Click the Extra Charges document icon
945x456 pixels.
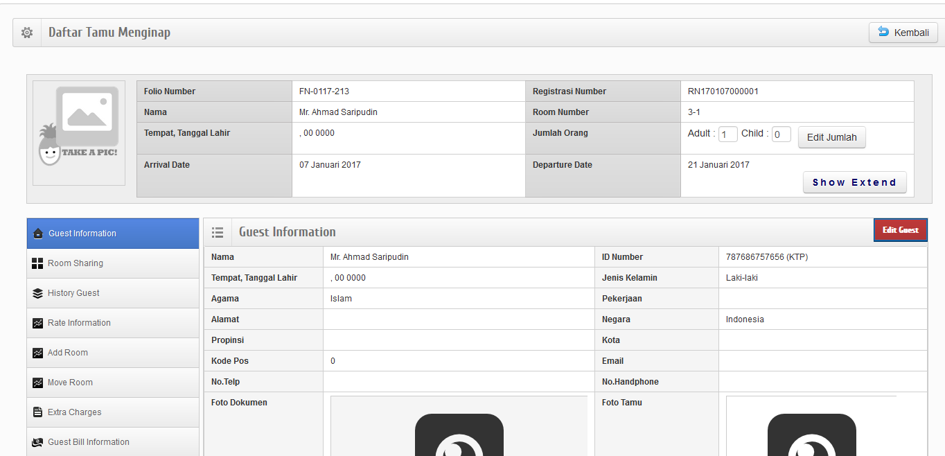tap(38, 412)
